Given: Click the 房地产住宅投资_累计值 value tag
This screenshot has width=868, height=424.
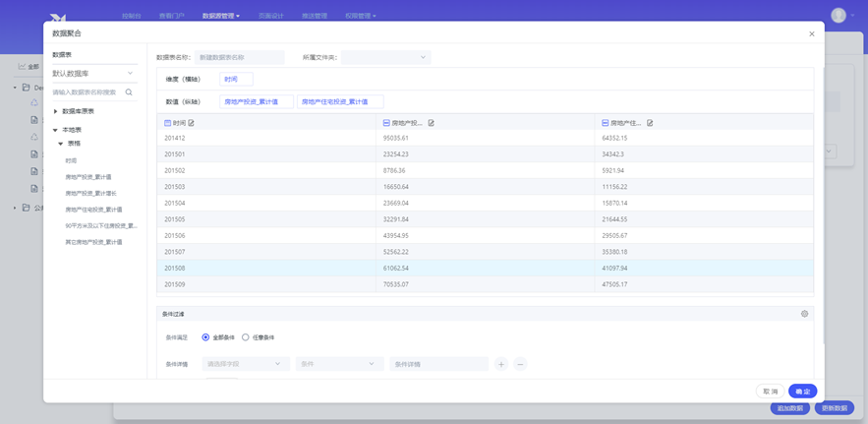Looking at the screenshot, I should click(x=339, y=101).
